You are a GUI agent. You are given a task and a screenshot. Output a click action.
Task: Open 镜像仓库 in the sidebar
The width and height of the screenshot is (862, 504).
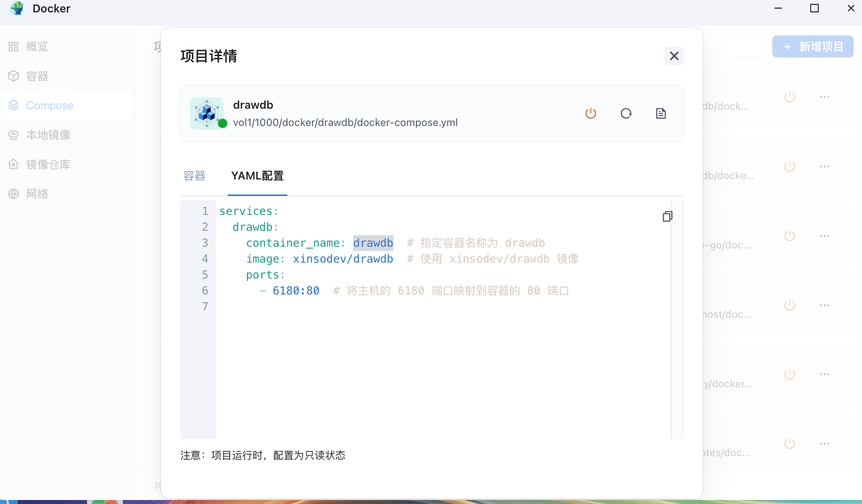pos(48,164)
